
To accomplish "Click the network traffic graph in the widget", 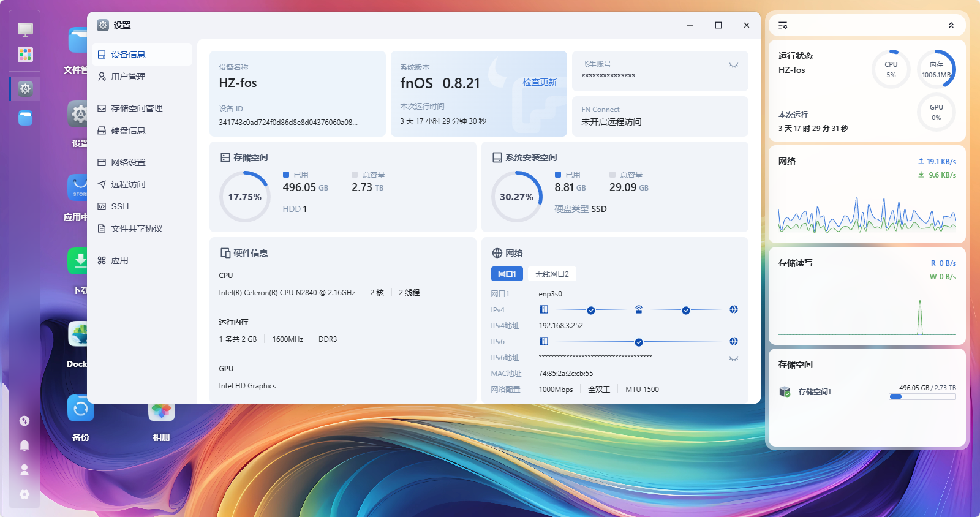I will [867, 214].
